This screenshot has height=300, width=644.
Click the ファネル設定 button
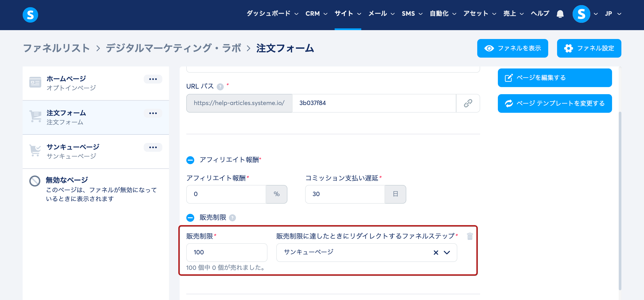click(589, 48)
